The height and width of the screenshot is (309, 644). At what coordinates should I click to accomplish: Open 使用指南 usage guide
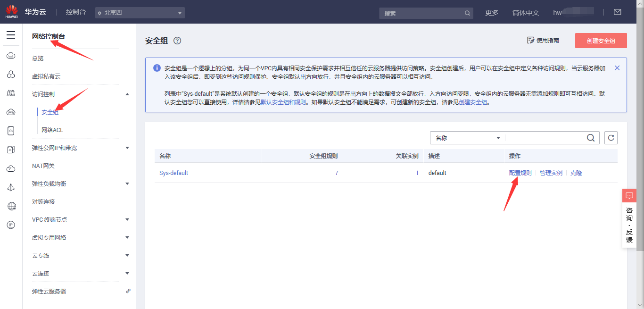543,41
